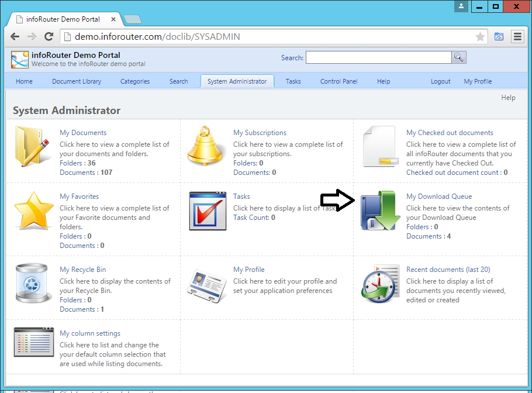Click the System Administrator page heading
The height and width of the screenshot is (393, 532).
(67, 111)
